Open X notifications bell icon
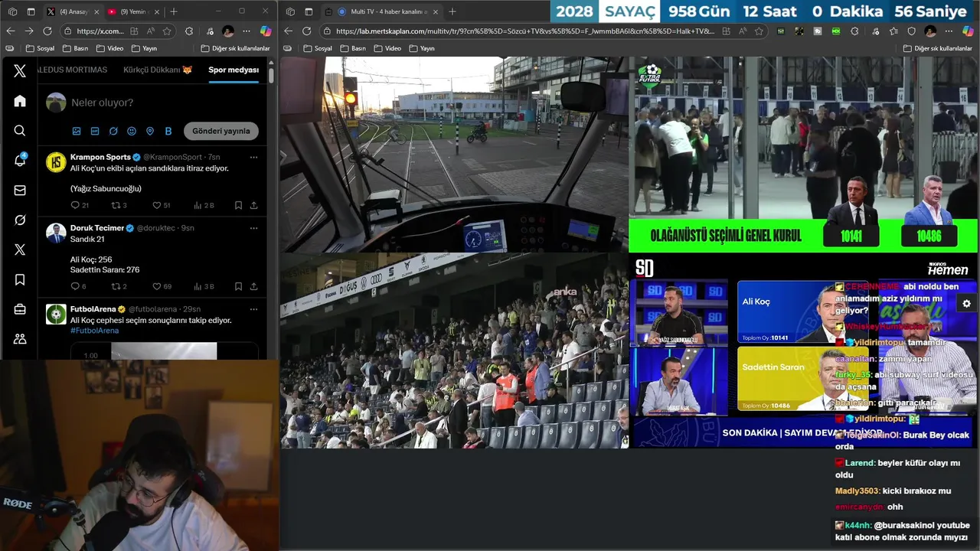The height and width of the screenshot is (551, 980). (x=20, y=160)
